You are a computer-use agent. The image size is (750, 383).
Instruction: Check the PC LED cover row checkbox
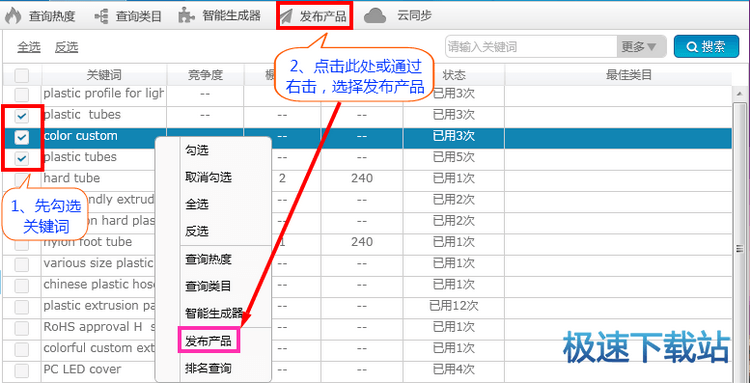pos(22,370)
